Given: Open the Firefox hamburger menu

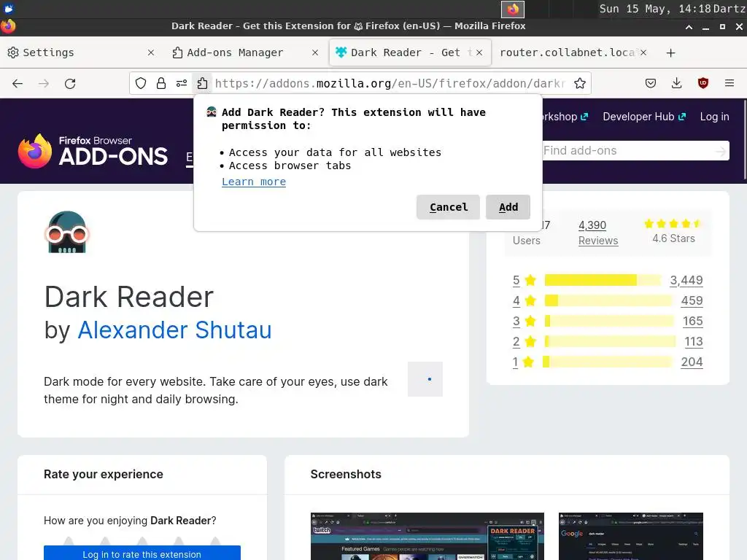Looking at the screenshot, I should click(x=729, y=84).
